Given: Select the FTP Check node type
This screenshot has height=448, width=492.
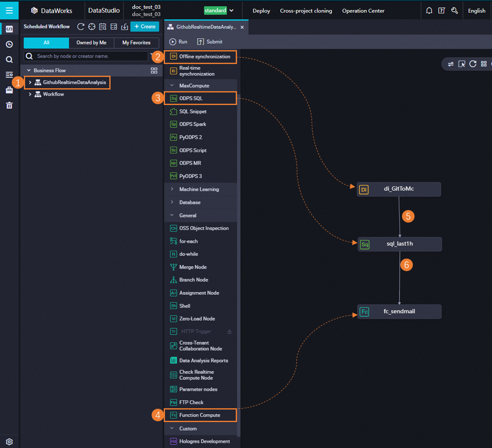Looking at the screenshot, I should [x=201, y=402].
